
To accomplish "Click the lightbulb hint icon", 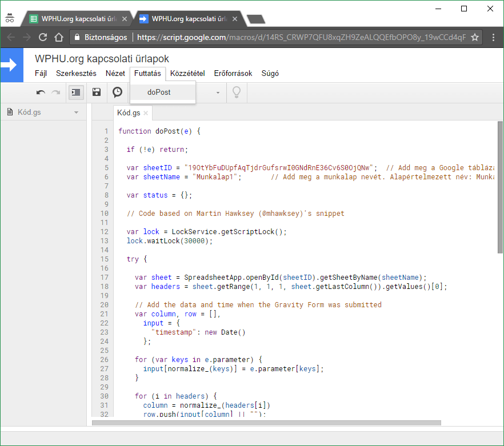I will point(236,93).
